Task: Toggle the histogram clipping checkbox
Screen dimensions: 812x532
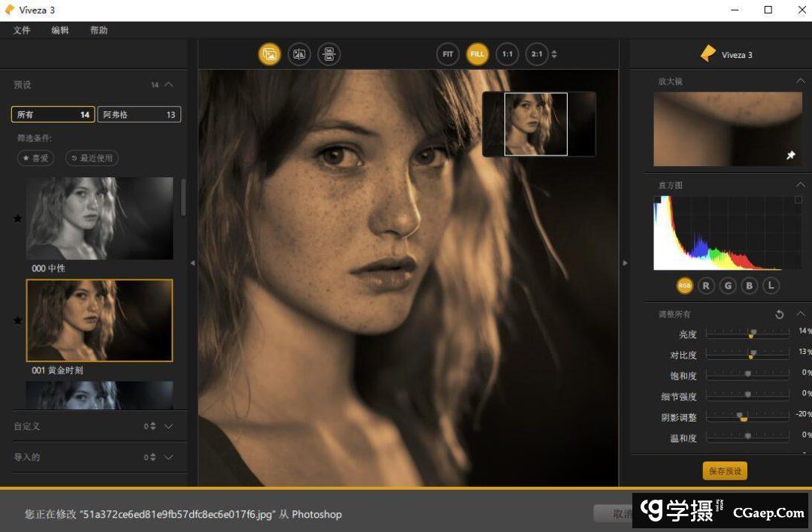Action: (798, 200)
